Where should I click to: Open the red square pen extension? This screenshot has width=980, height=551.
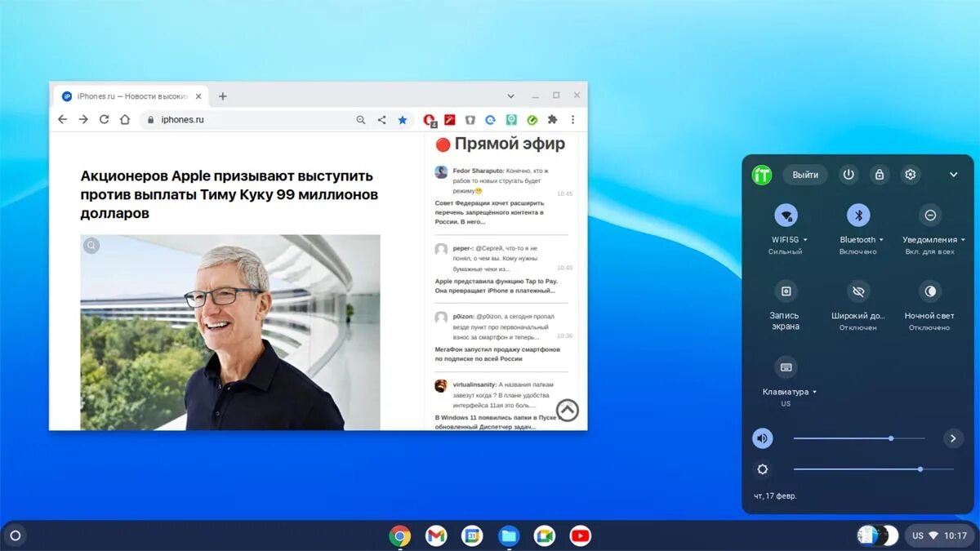(450, 119)
